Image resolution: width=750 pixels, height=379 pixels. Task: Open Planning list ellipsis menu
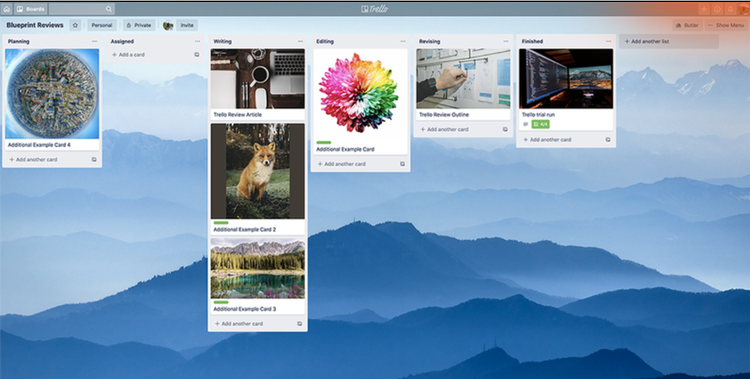click(x=94, y=42)
